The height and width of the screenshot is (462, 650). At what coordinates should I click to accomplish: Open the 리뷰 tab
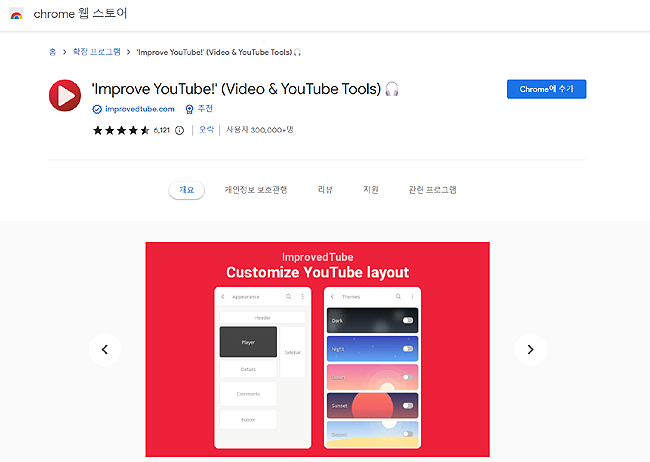(325, 190)
